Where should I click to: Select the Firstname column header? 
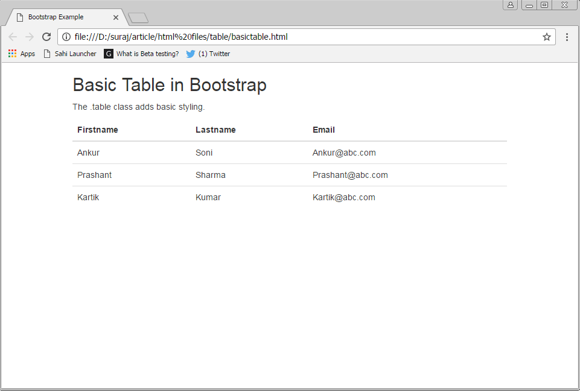[97, 130]
